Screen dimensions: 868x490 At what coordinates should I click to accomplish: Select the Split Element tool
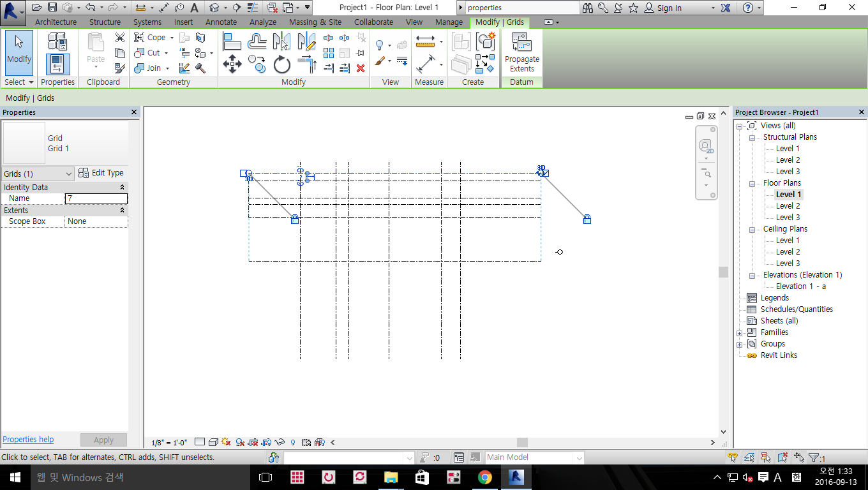click(x=329, y=38)
